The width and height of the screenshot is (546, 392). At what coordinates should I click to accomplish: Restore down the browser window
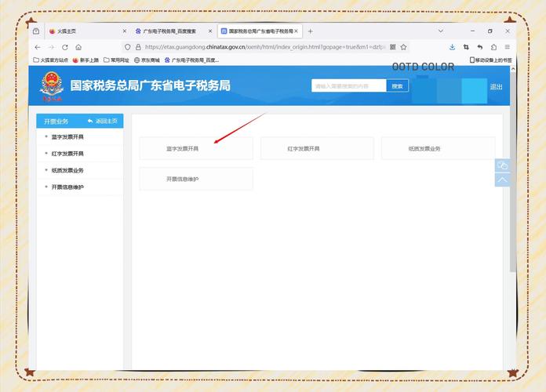tap(490, 31)
